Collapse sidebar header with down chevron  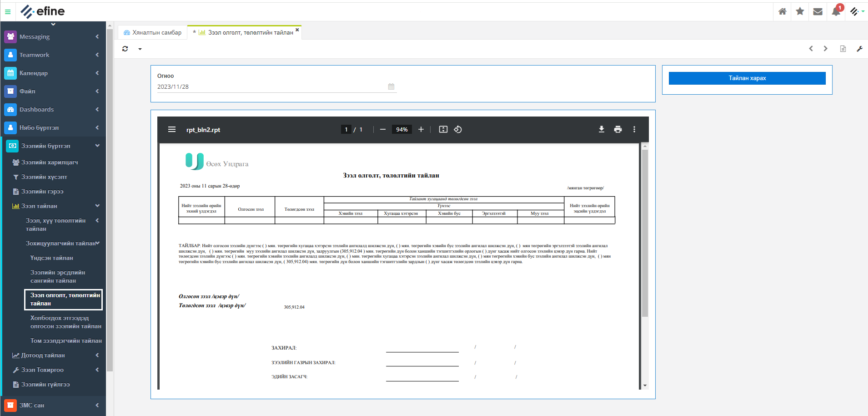(53, 24)
